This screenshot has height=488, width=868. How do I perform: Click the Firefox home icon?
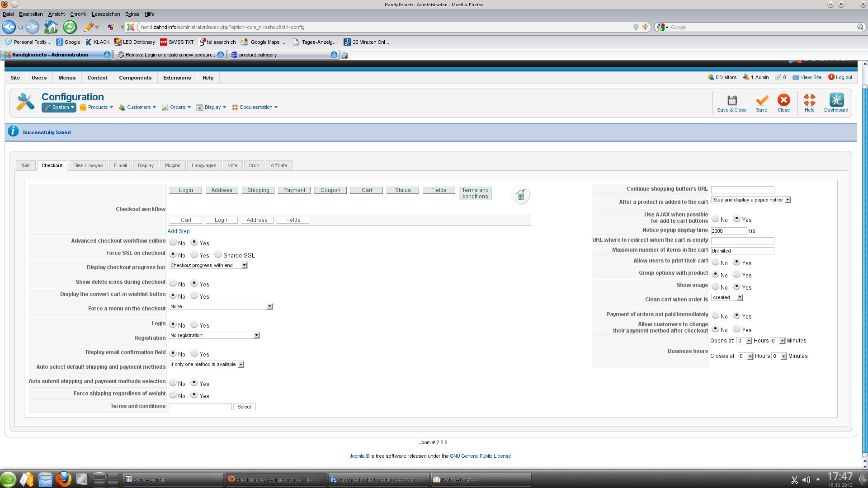point(51,27)
